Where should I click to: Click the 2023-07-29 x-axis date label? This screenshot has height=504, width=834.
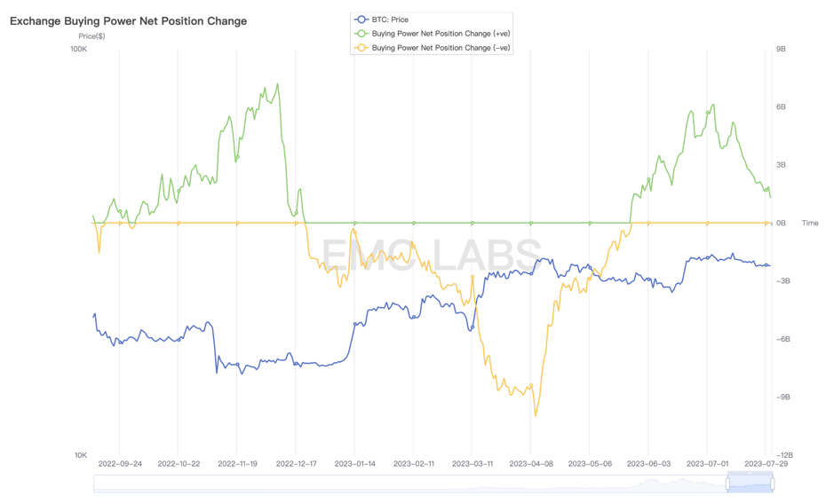click(x=766, y=463)
